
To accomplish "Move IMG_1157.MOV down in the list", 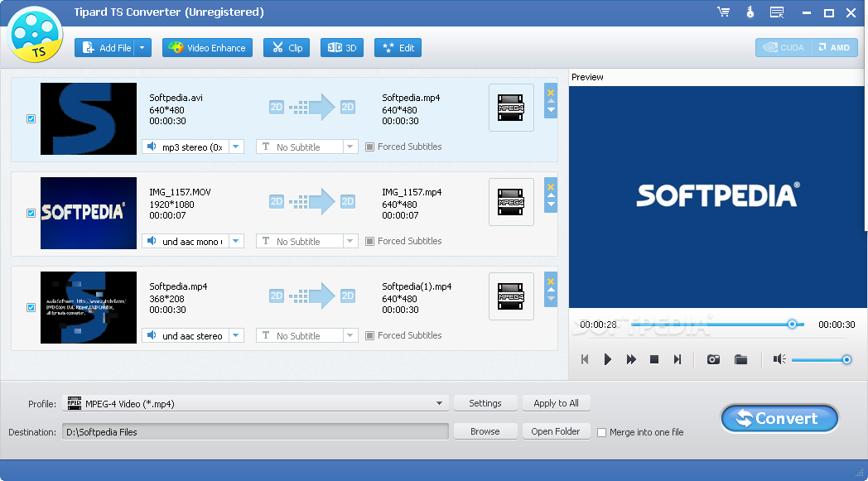I will pyautogui.click(x=551, y=204).
